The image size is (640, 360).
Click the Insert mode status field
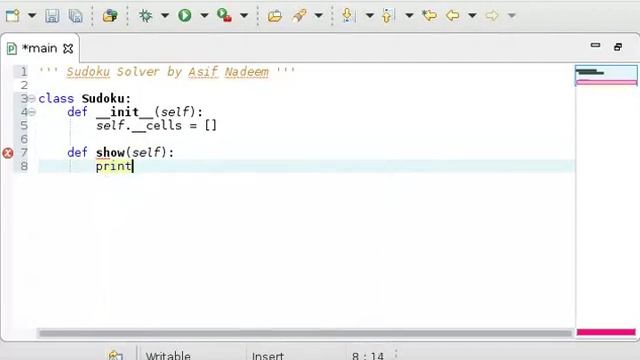(268, 356)
